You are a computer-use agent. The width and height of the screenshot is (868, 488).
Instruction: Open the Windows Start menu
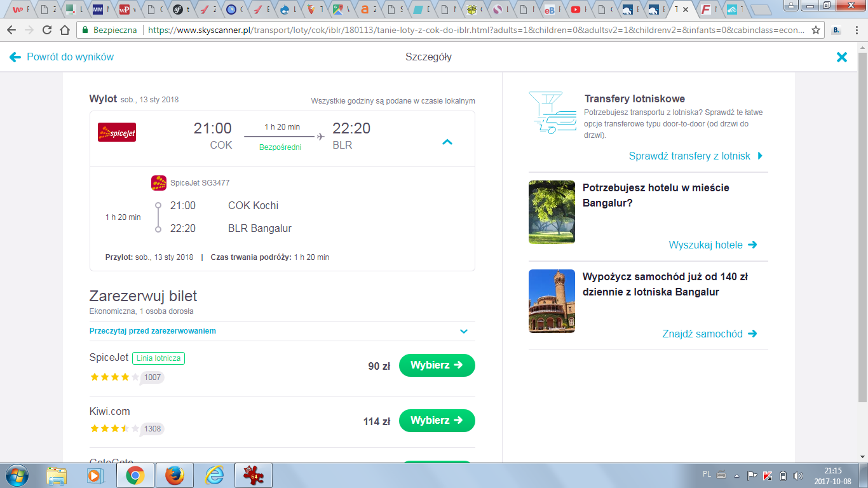[17, 475]
